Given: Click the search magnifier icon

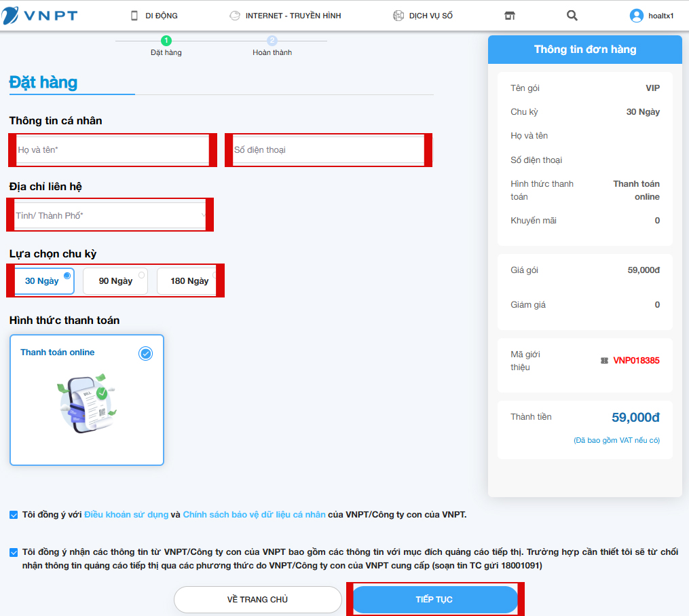Looking at the screenshot, I should click(x=572, y=16).
